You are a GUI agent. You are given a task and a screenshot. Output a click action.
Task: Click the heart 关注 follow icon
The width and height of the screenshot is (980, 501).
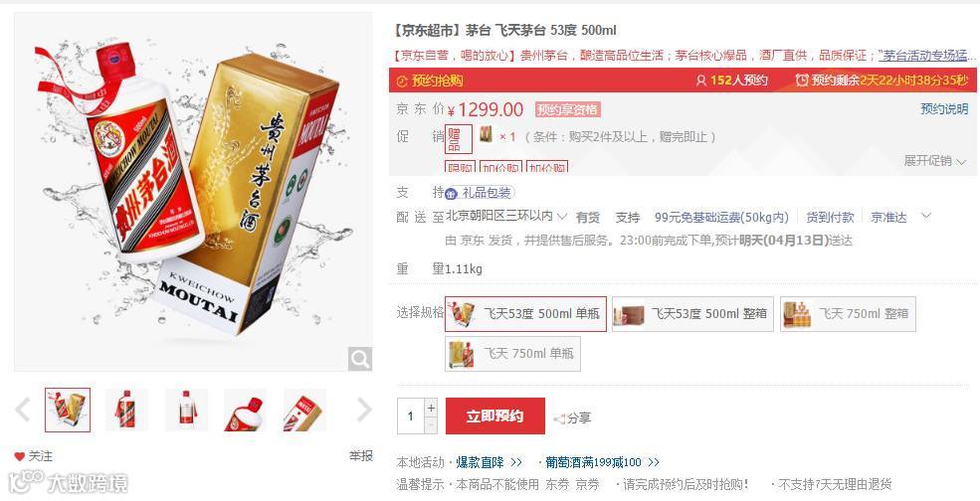coord(19,456)
